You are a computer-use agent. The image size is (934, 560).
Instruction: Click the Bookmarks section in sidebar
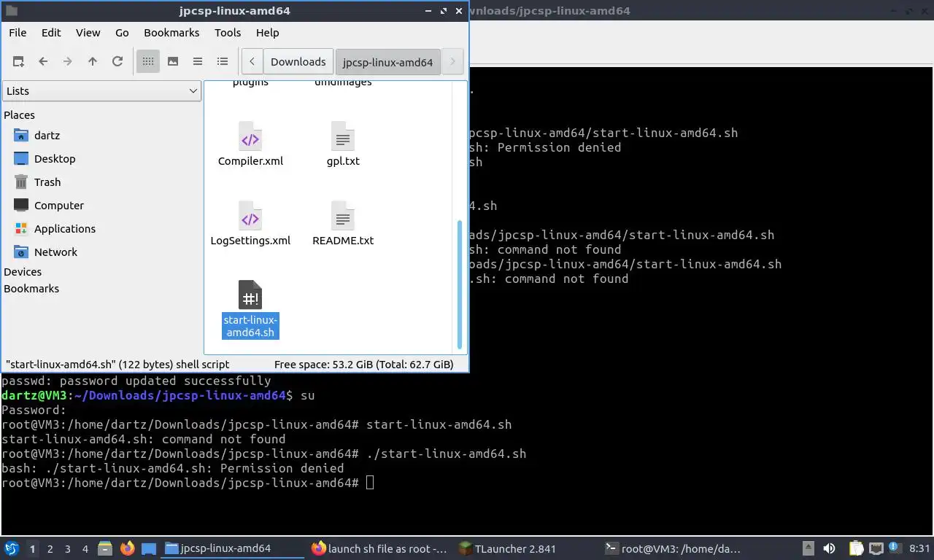[31, 289]
